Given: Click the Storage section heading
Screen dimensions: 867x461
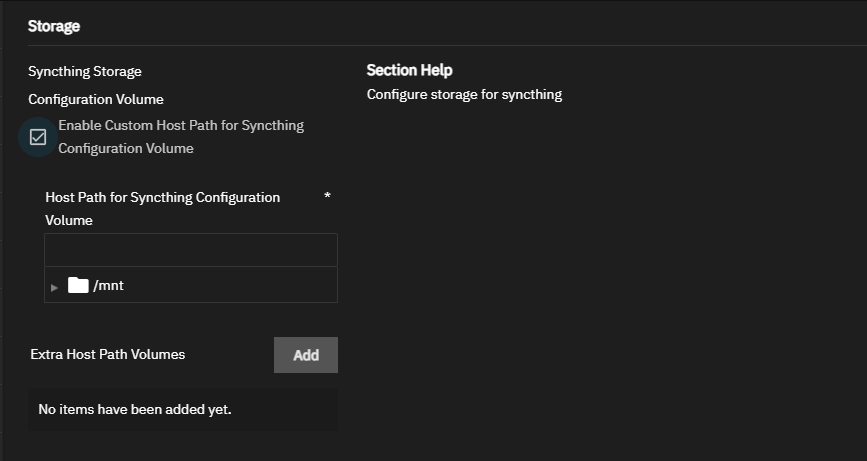Looking at the screenshot, I should tap(54, 27).
